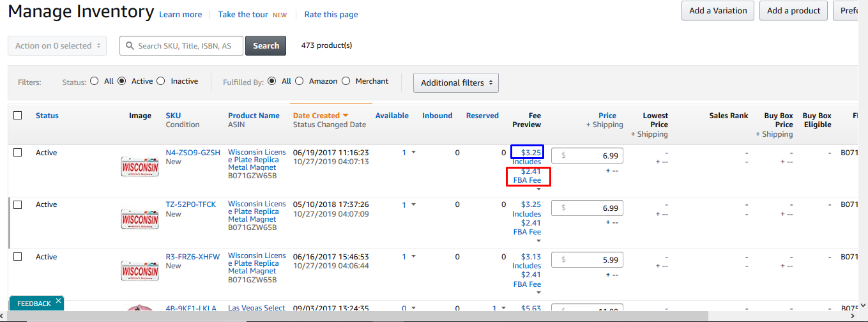Click the Add a product button
Image resolution: width=868 pixels, height=322 pixels.
tap(794, 10)
